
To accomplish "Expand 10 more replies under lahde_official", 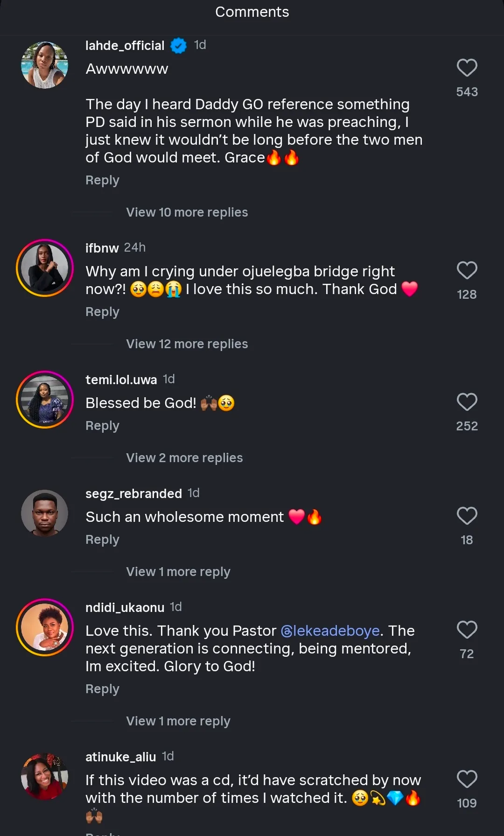I will [187, 212].
